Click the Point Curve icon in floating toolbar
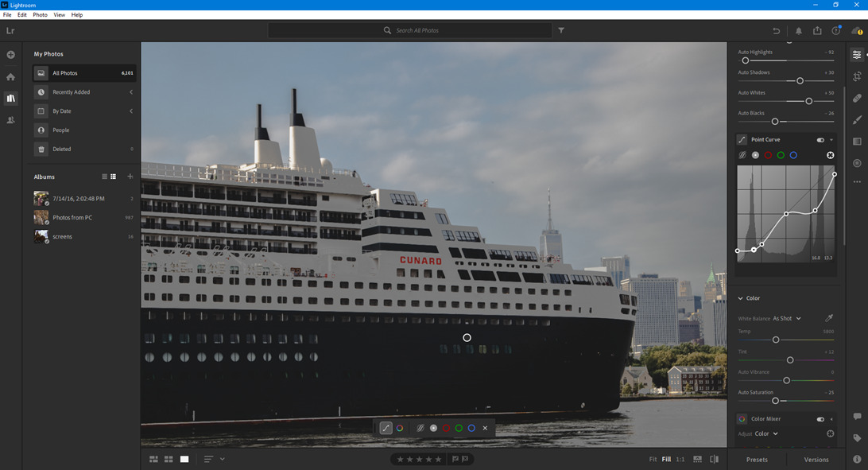Screen dimensions: 868x470 tap(386, 428)
